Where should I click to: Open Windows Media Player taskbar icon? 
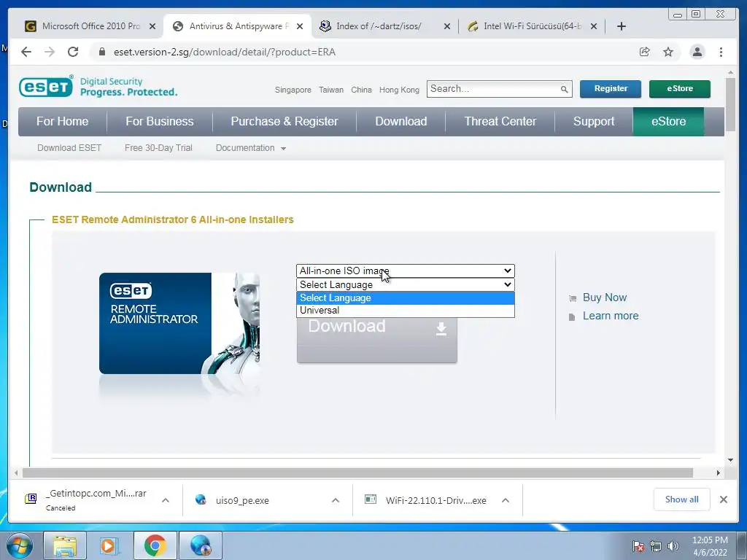coord(109,545)
